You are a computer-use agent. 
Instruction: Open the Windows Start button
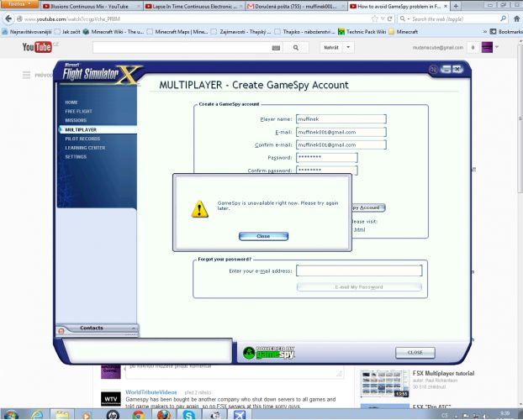click(x=10, y=415)
